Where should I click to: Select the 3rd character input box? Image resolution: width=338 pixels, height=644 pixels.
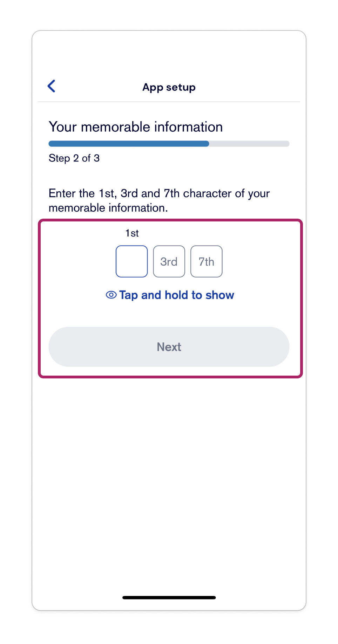click(x=169, y=261)
